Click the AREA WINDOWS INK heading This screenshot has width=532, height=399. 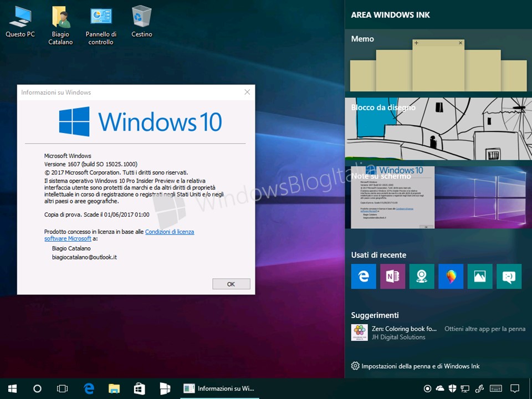point(390,15)
